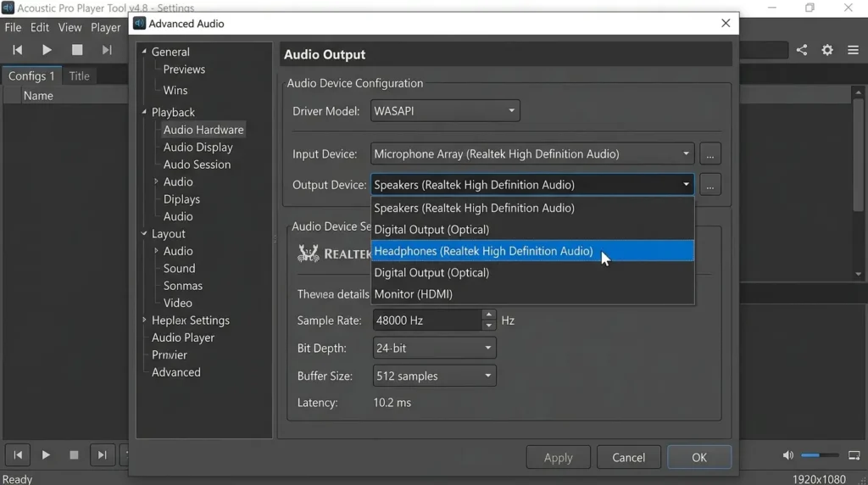Collapse the Layout tree node

pos(144,234)
